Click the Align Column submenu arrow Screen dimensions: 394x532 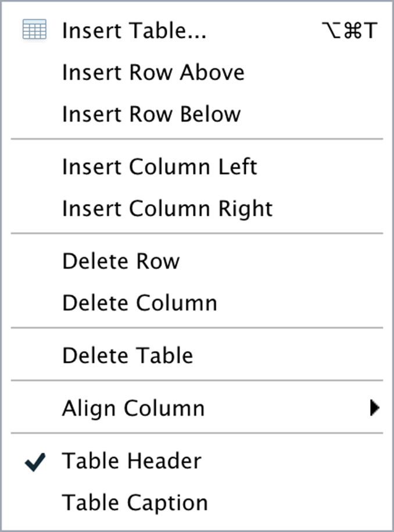pyautogui.click(x=374, y=409)
